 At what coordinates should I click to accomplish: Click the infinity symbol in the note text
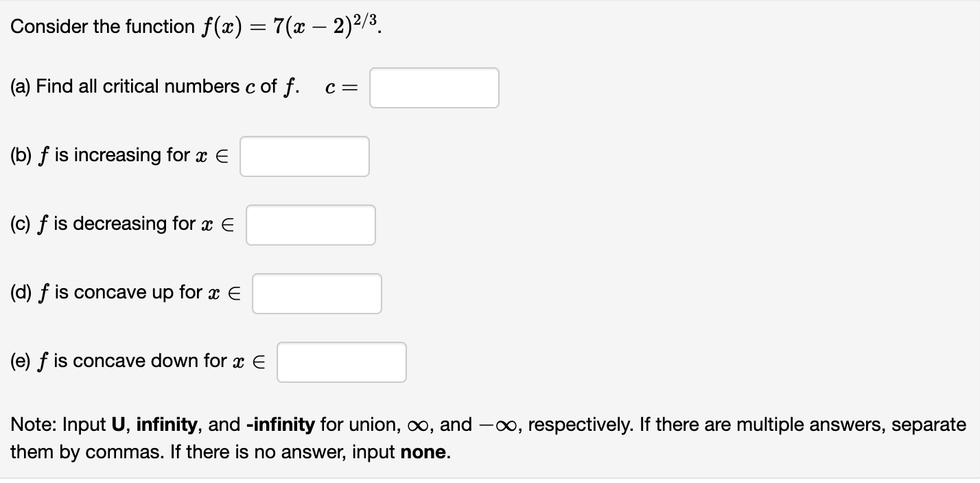click(x=419, y=425)
